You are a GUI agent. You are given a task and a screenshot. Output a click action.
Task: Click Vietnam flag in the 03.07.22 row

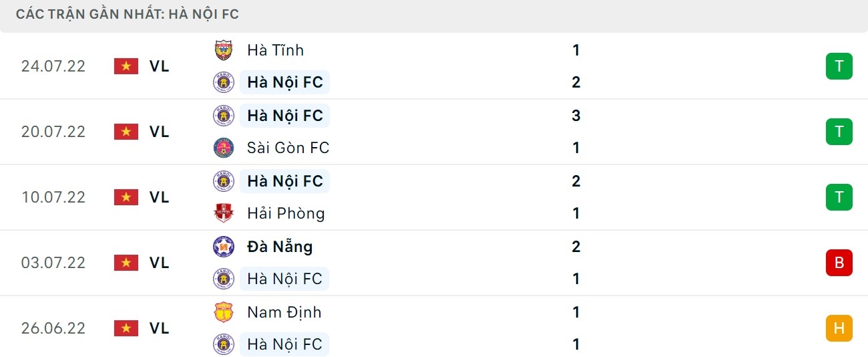[x=126, y=263]
